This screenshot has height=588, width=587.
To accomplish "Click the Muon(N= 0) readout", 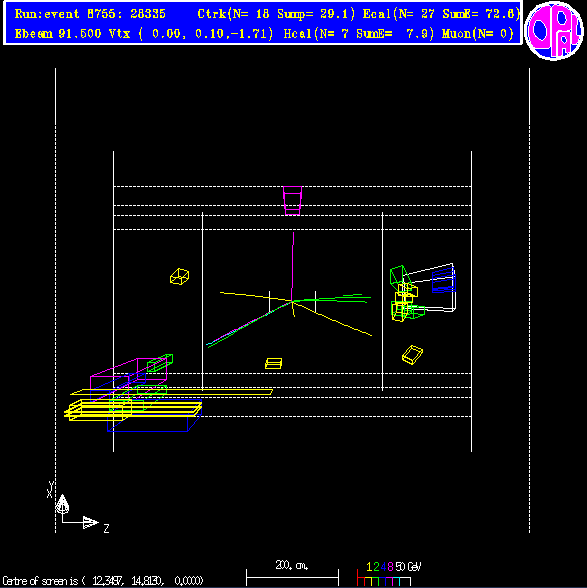I will click(x=477, y=34).
